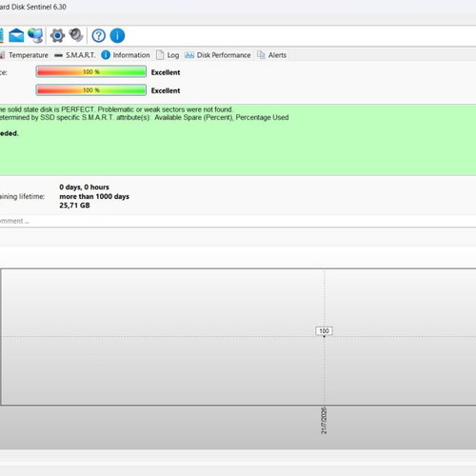The width and height of the screenshot is (476, 476).
Task: Click the top 100 % performance bar
Action: 91,71
